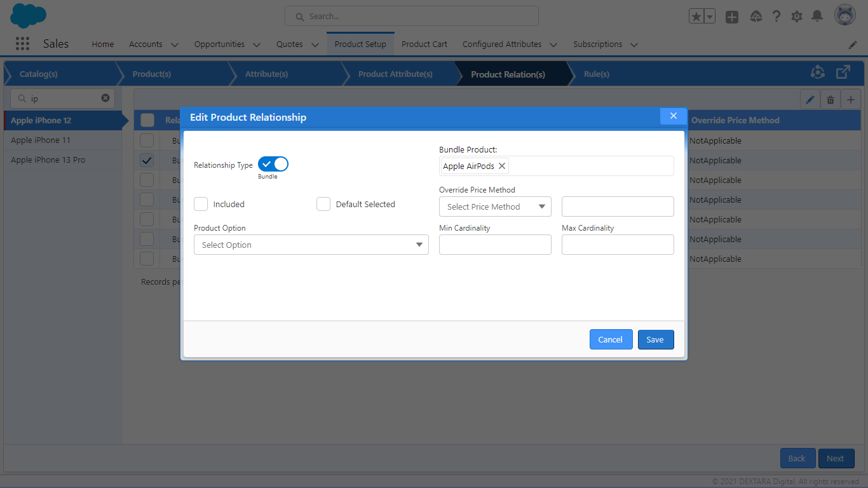Click the Favorites star icon
The image size is (868, 488).
696,17
